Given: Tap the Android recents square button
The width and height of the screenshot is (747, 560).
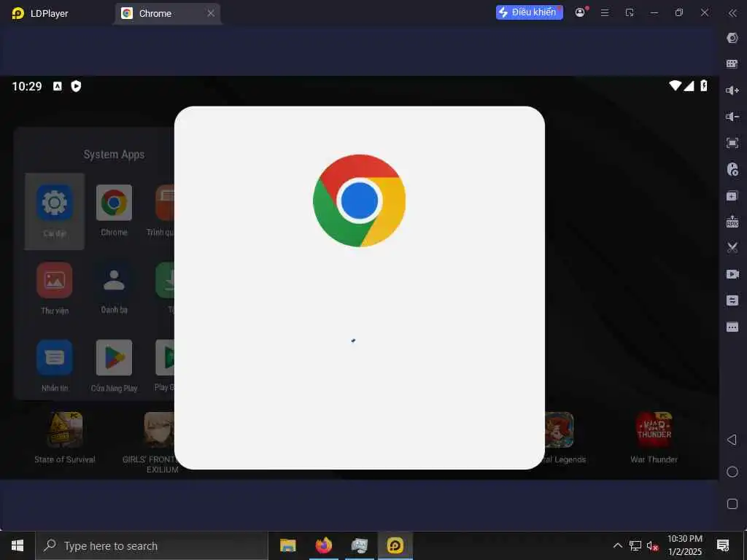Looking at the screenshot, I should point(732,504).
